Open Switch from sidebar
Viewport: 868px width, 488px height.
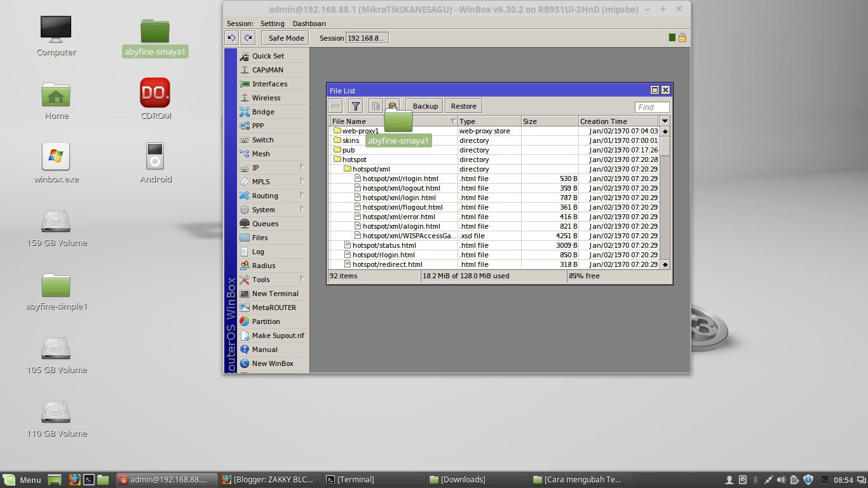(x=273, y=140)
